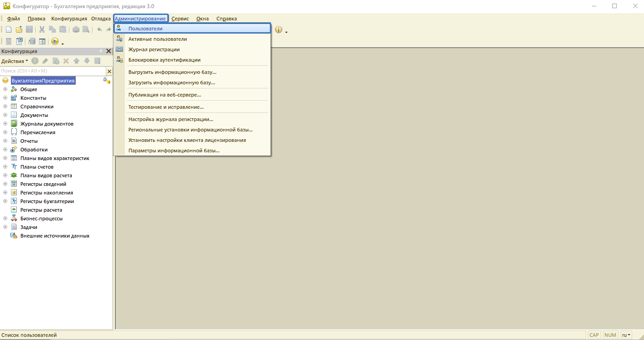
Task: Click the Cut scissors icon
Action: coord(42,29)
